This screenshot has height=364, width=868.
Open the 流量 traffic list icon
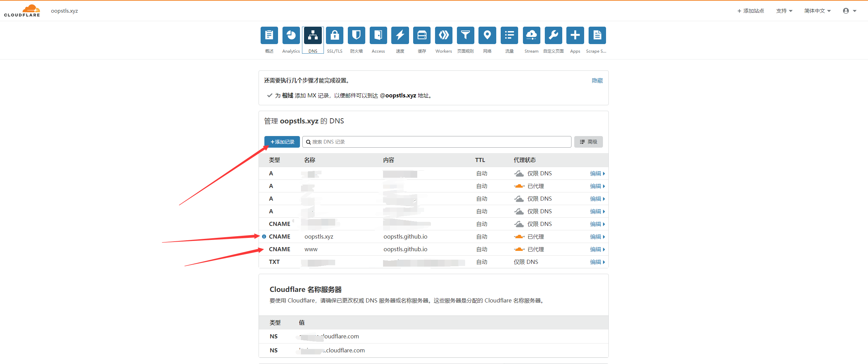click(x=509, y=35)
